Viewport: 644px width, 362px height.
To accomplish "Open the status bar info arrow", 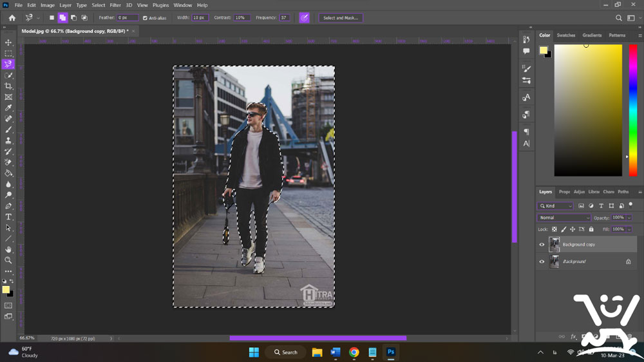I will point(111,339).
